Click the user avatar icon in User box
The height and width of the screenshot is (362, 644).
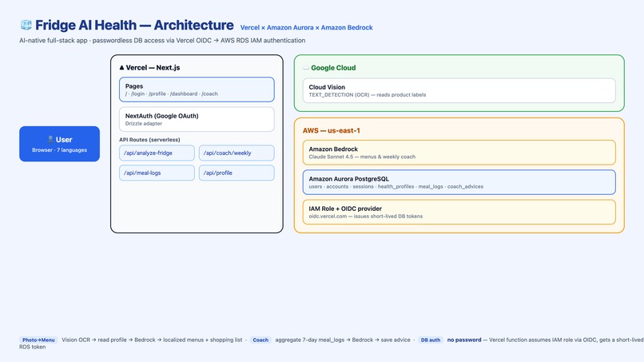pyautogui.click(x=50, y=139)
